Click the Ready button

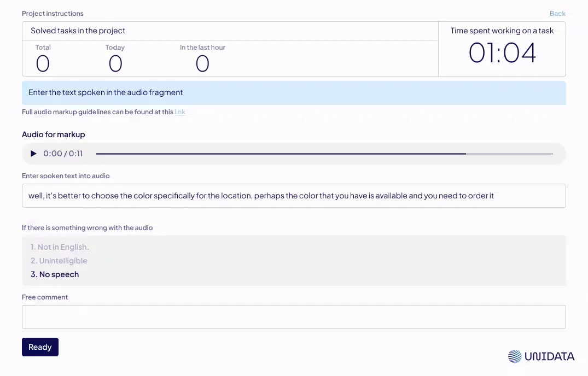tap(40, 347)
